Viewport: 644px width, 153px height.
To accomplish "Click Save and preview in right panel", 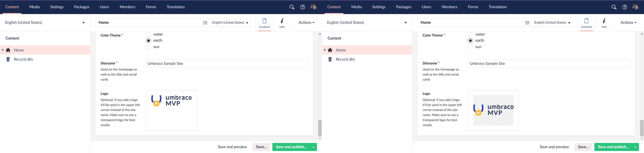I will (x=554, y=147).
